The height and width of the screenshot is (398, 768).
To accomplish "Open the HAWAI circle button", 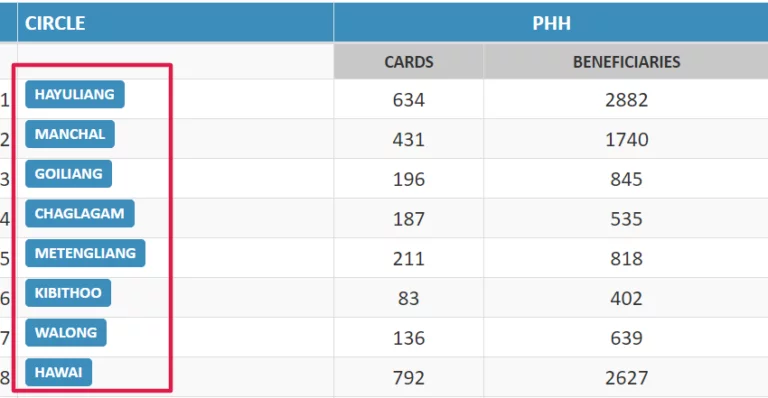I will tap(59, 372).
